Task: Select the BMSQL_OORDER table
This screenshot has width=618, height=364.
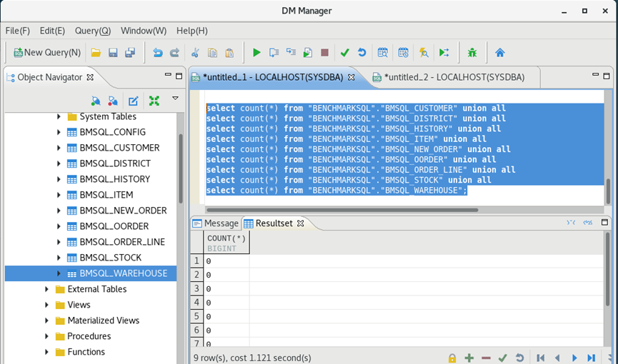Action: [x=114, y=226]
